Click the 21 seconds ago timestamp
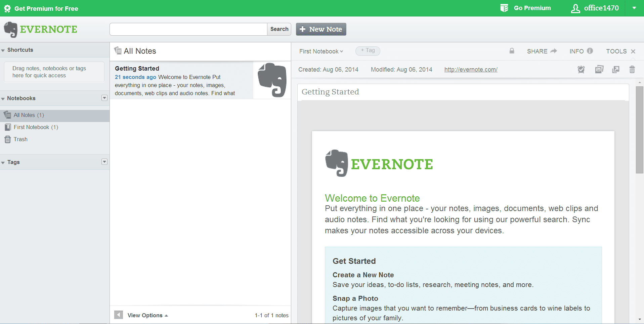 click(135, 77)
